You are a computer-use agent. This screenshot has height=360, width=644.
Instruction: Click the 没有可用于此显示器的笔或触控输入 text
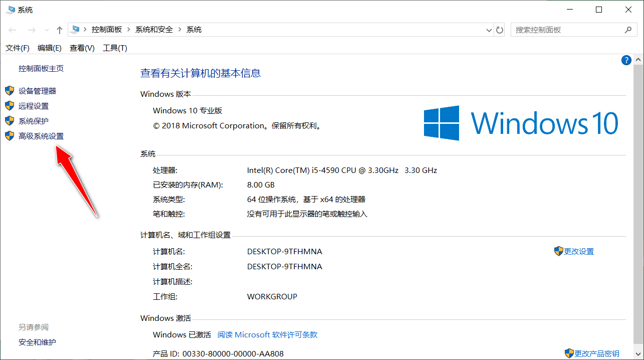pos(307,214)
